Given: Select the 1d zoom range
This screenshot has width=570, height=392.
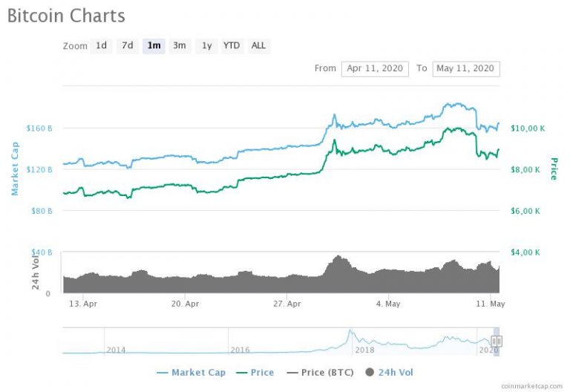Looking at the screenshot, I should [x=101, y=46].
